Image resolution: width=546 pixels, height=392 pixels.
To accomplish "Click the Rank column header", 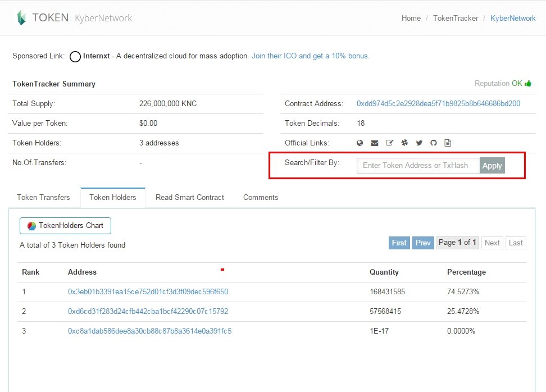I will 31,272.
